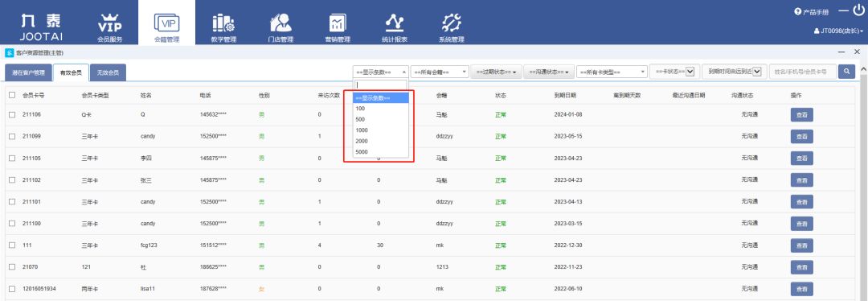Open the 门店管理 store module
The height and width of the screenshot is (301, 868).
pyautogui.click(x=280, y=27)
